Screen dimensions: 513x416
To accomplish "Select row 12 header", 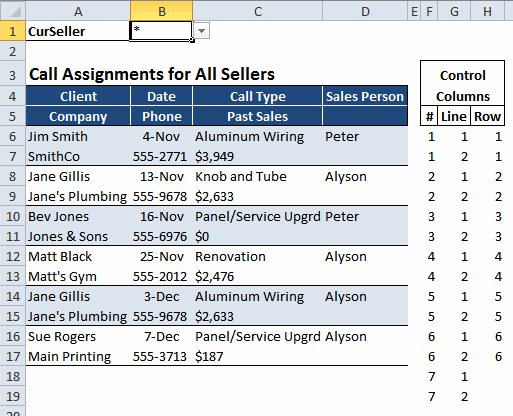I will [x=13, y=256].
